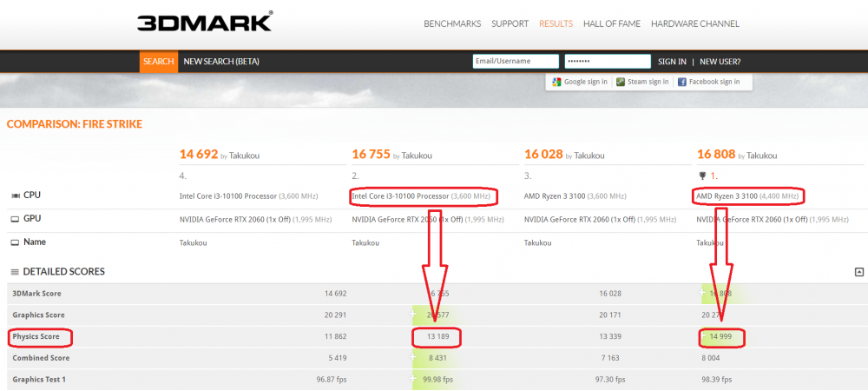Click the Comparison: Fire Strike heading
This screenshot has height=391, width=868.
[x=74, y=124]
